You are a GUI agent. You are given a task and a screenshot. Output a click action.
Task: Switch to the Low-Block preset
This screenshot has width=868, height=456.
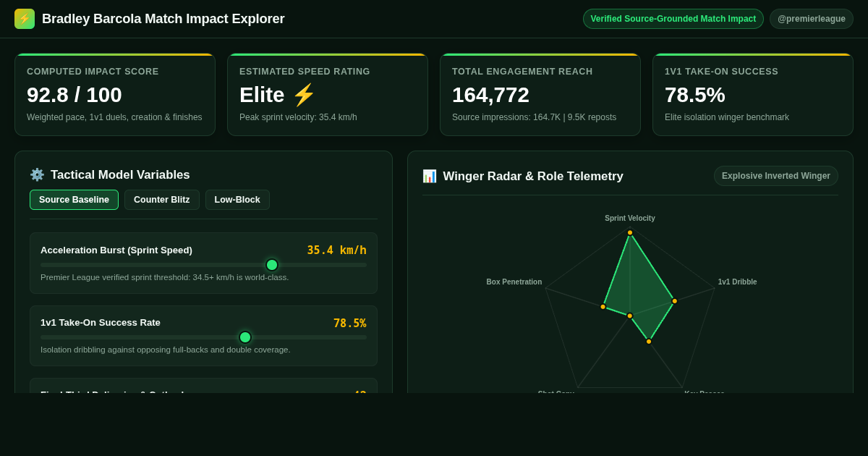(x=237, y=200)
